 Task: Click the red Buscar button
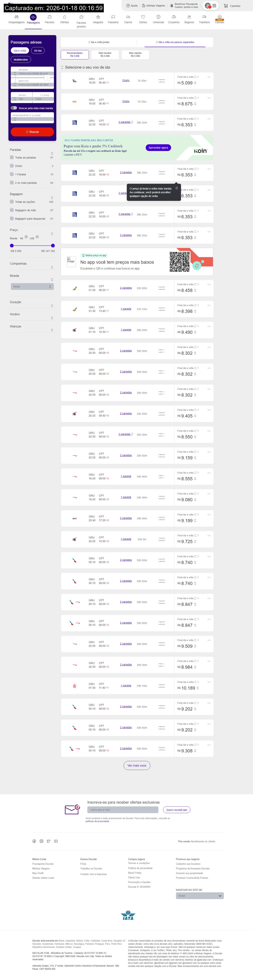(x=32, y=132)
